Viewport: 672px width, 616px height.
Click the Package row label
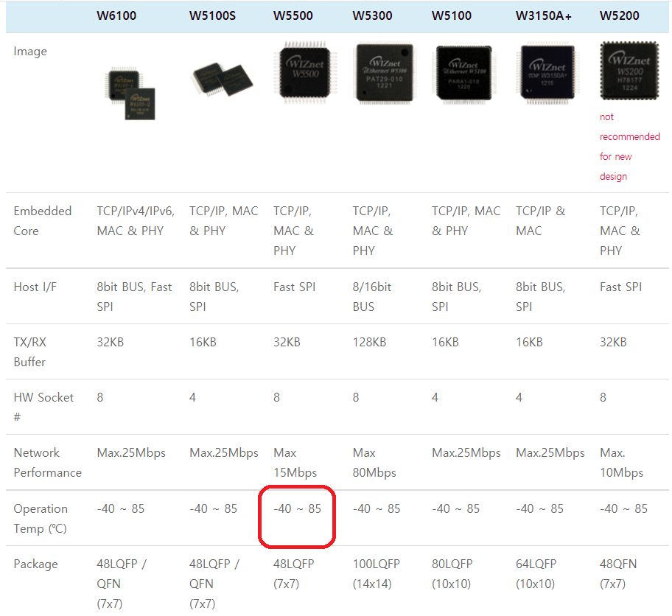pos(35,564)
